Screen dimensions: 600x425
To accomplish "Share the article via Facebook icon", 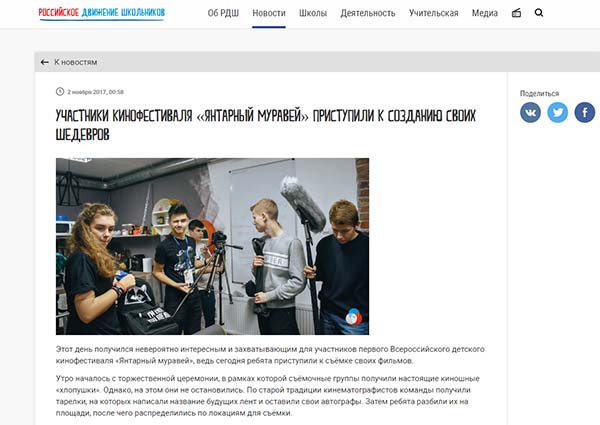I will (585, 112).
